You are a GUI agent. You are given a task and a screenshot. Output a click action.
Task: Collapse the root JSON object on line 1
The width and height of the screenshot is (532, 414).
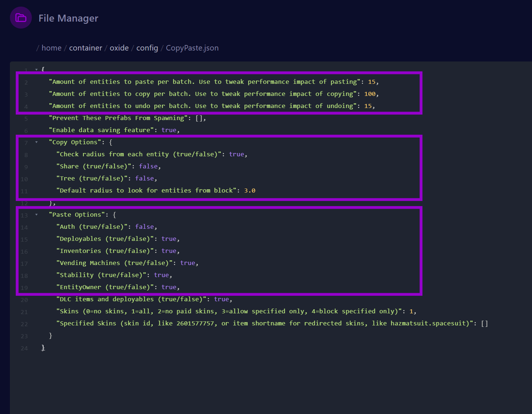36,69
